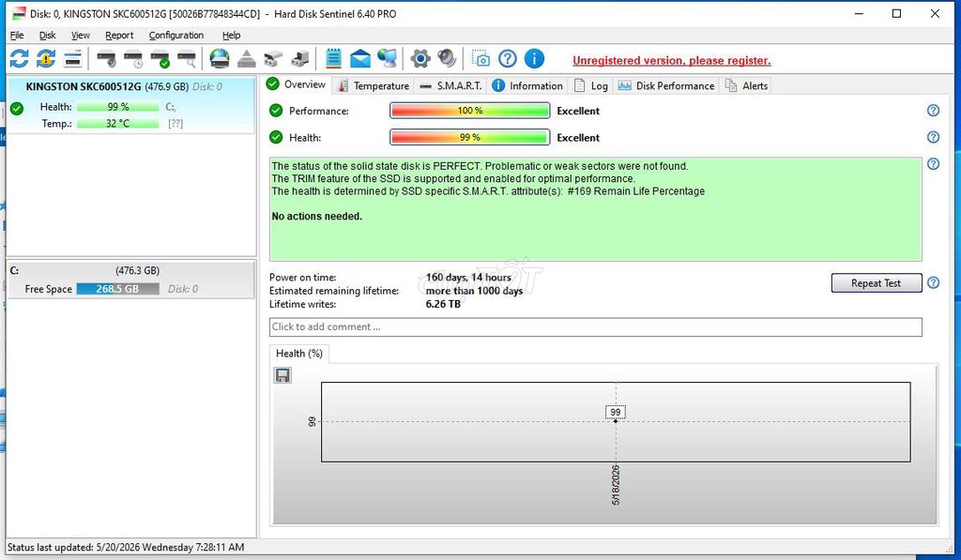Click the Unregistered version, please register link
Screen dimensions: 961x560
point(671,61)
